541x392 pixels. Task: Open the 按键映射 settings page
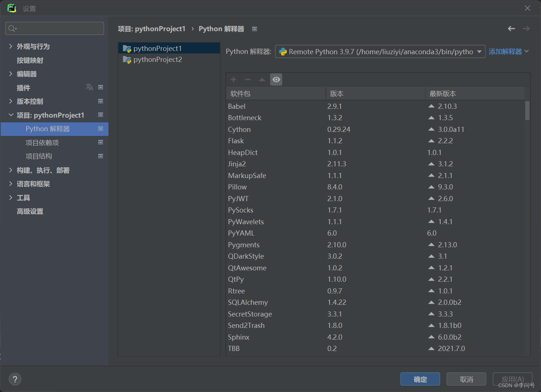pyautogui.click(x=30, y=60)
